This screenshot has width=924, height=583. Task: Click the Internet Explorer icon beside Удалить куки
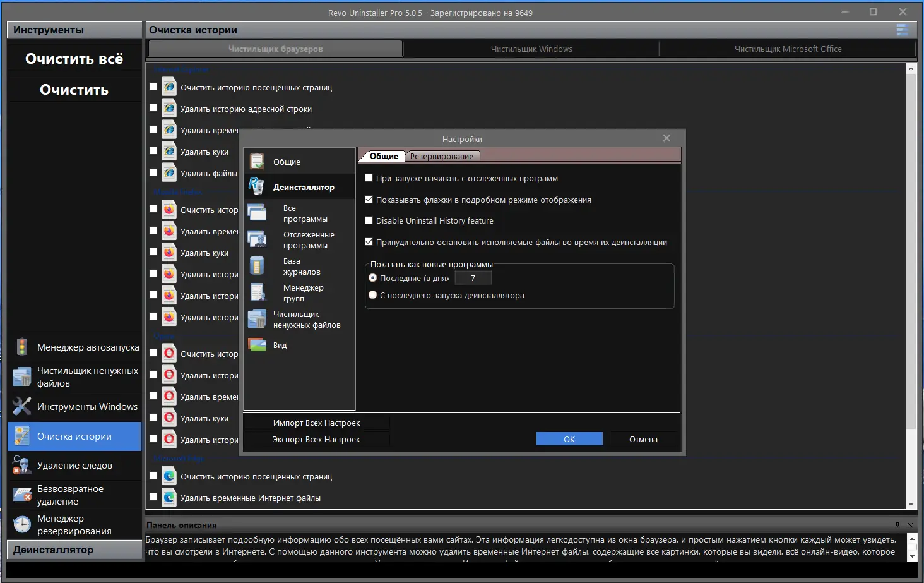click(x=169, y=152)
